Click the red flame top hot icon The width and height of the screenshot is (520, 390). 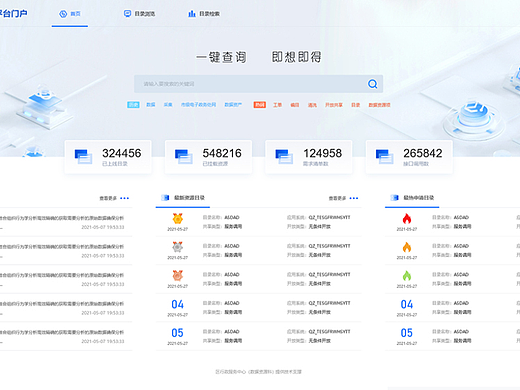coord(407,218)
